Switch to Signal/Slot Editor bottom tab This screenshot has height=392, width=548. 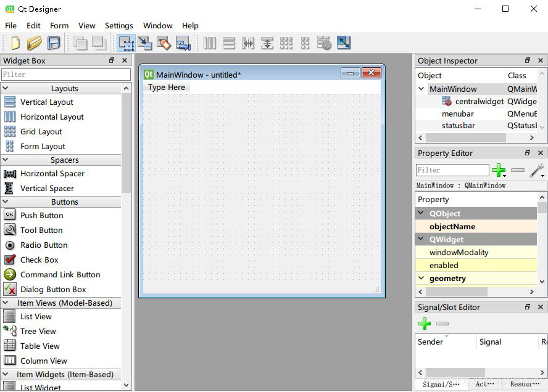(x=441, y=385)
